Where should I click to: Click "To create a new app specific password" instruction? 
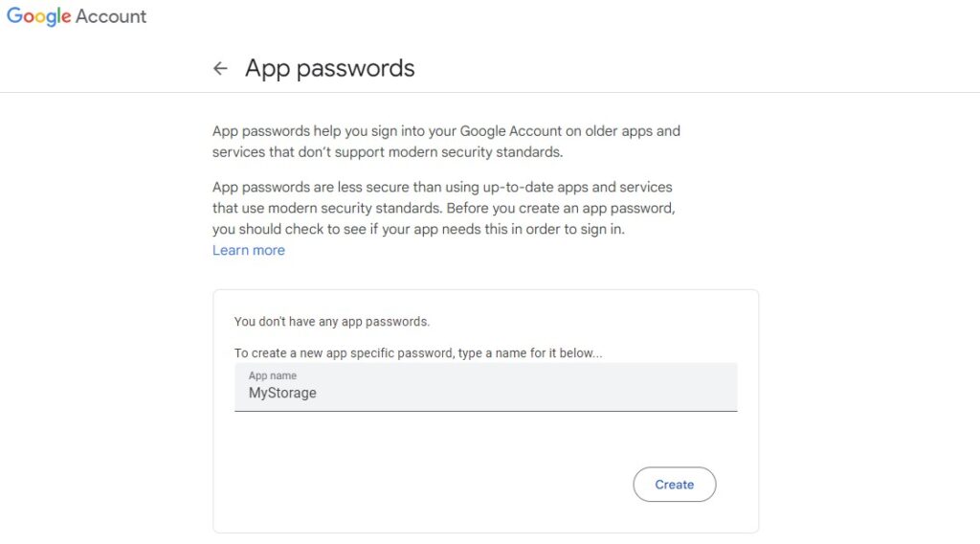(x=418, y=352)
